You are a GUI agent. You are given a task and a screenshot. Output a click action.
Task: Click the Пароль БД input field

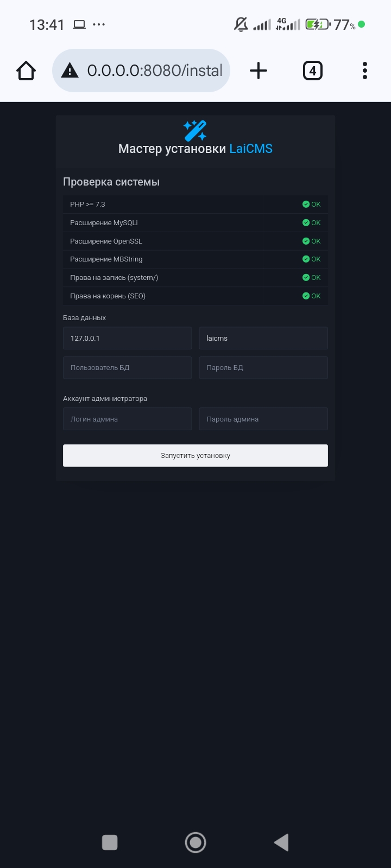(263, 368)
